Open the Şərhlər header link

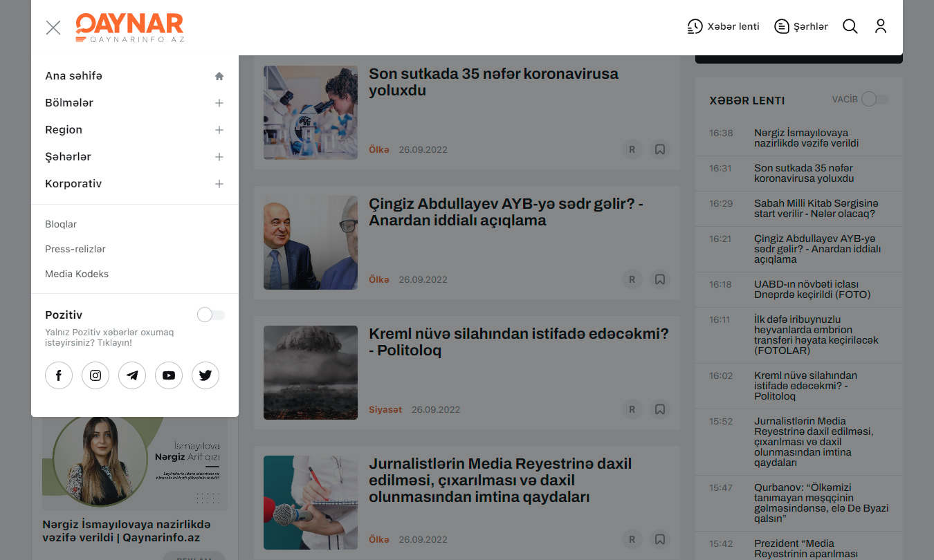(801, 27)
